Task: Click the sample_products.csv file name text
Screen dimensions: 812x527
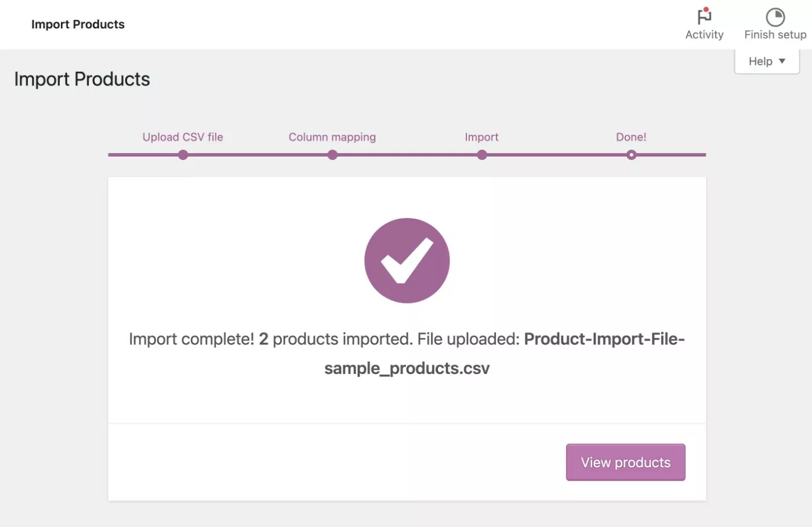Action: point(407,368)
